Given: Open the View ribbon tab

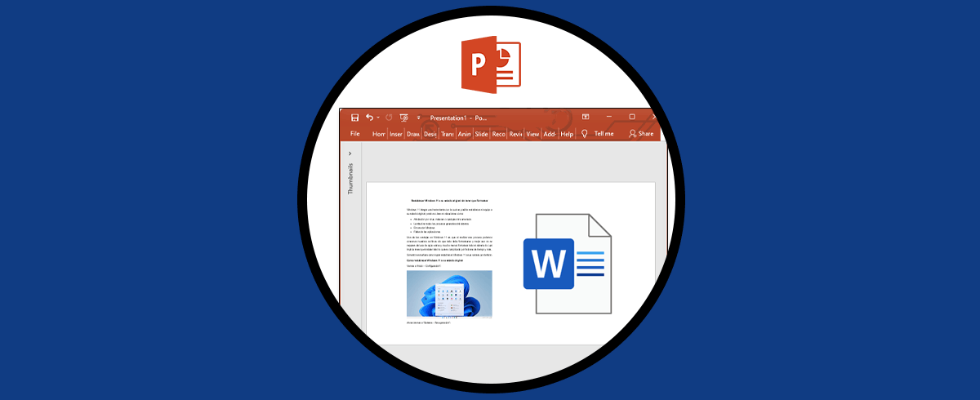Looking at the screenshot, I should 532,134.
